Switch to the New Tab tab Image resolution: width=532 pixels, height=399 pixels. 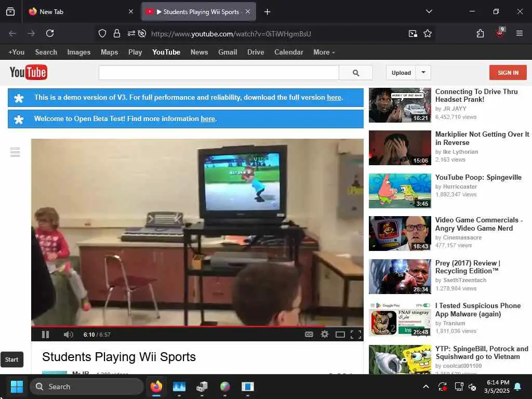(x=79, y=11)
